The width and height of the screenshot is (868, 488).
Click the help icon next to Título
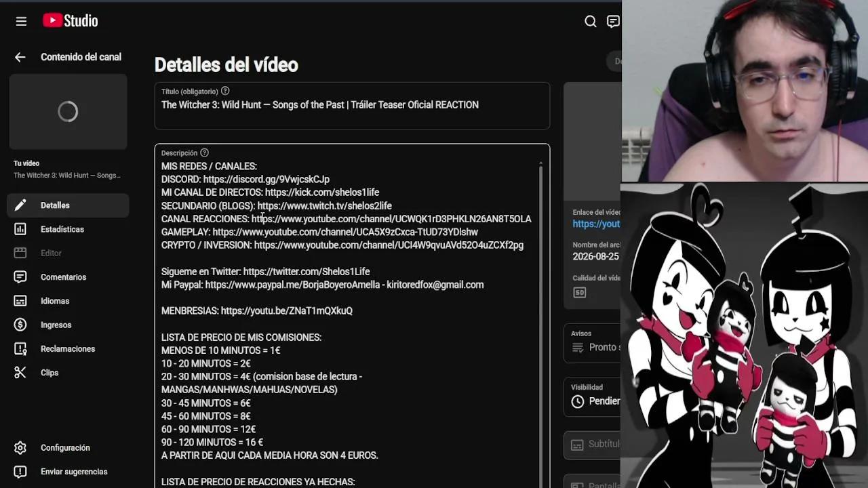[x=225, y=91]
